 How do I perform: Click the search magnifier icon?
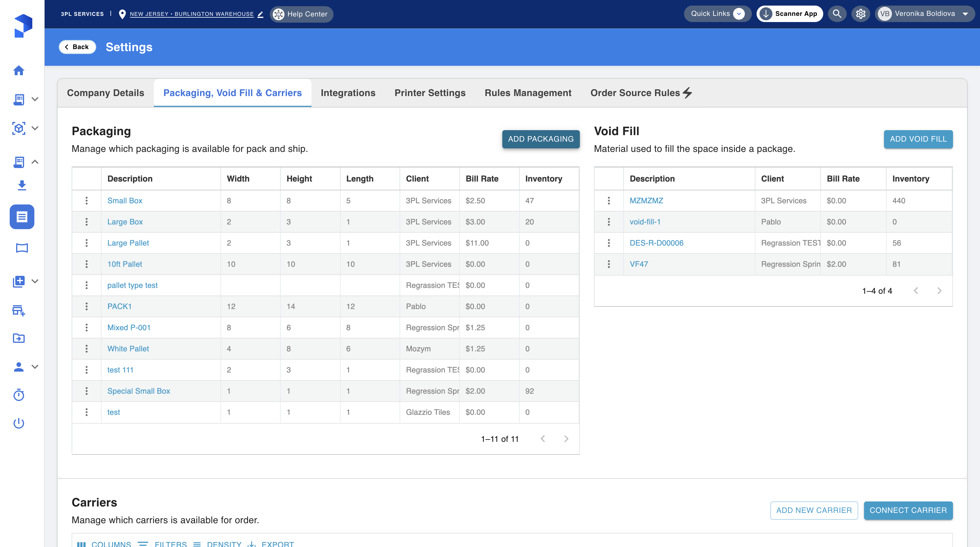(836, 14)
